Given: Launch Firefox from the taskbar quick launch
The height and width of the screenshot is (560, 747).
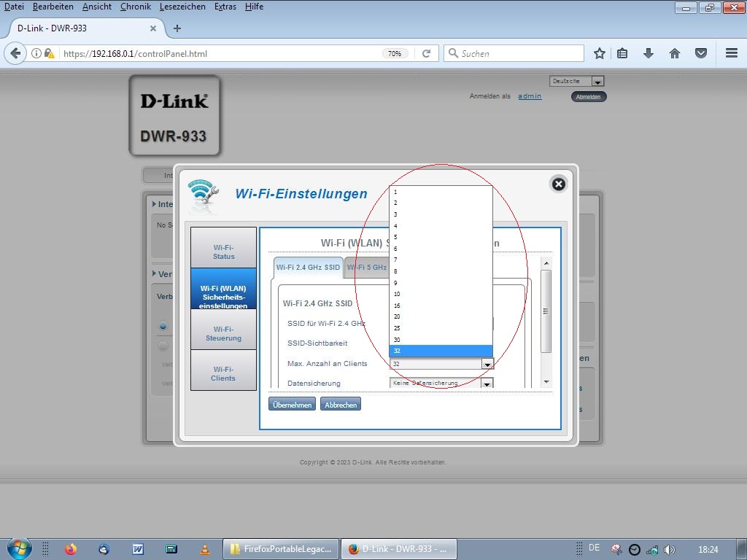Looking at the screenshot, I should (71, 549).
